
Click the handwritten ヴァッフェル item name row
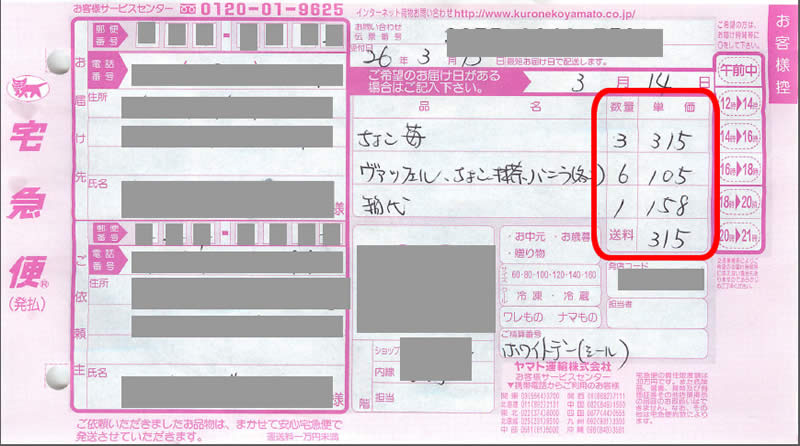481,174
